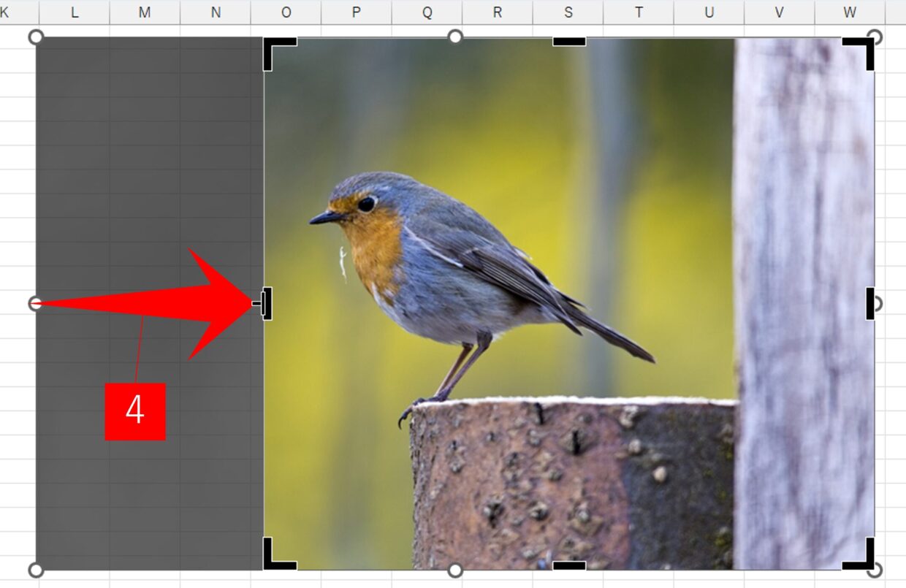906x588 pixels.
Task: Select column N header
Action: pos(215,12)
